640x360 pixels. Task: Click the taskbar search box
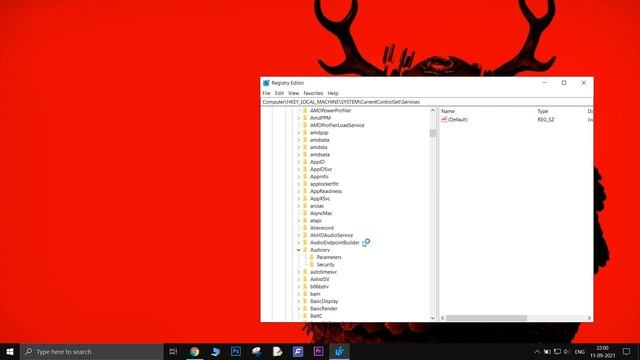click(91, 351)
